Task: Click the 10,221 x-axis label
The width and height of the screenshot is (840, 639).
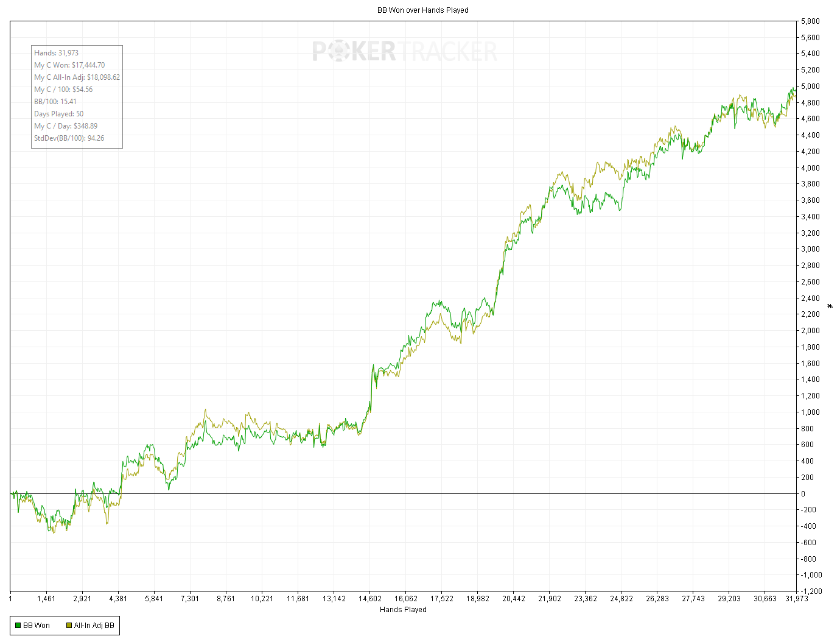Action: point(262,599)
